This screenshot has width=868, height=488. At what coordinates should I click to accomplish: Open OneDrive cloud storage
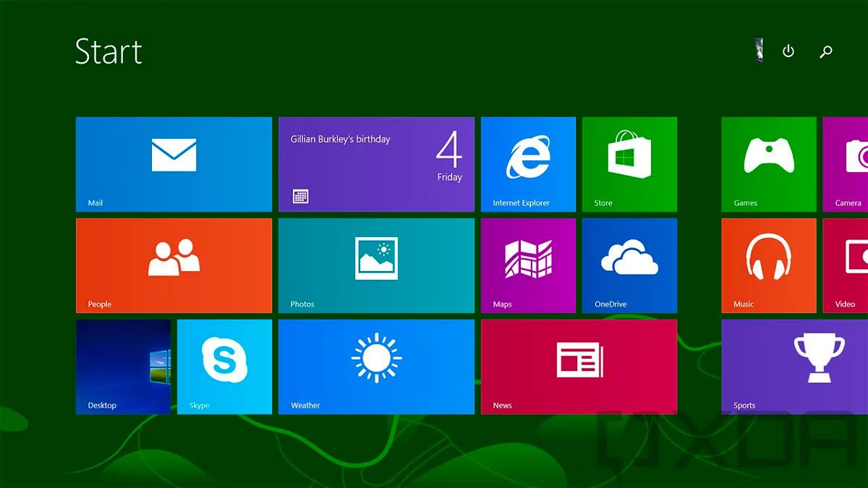point(629,265)
